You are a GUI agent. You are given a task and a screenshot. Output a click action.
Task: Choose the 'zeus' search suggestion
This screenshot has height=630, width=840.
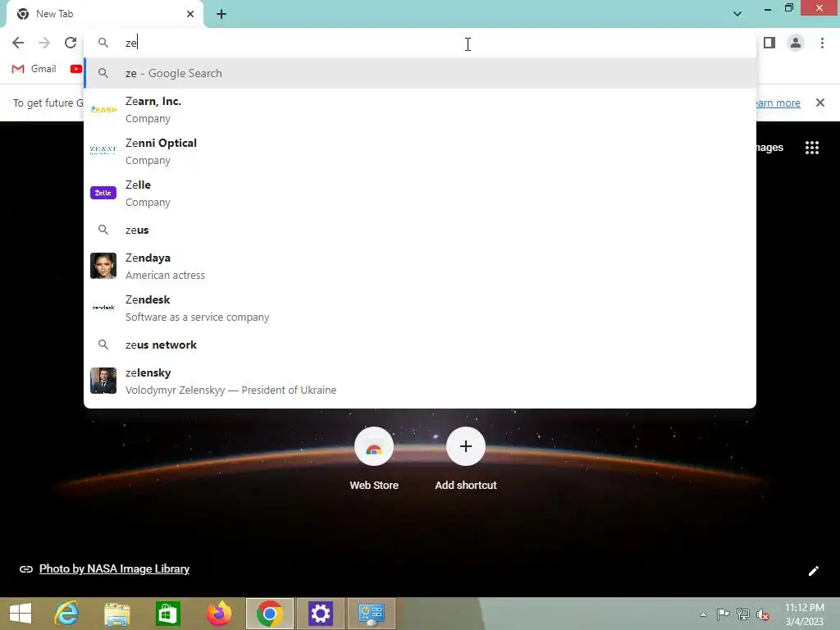click(420, 230)
